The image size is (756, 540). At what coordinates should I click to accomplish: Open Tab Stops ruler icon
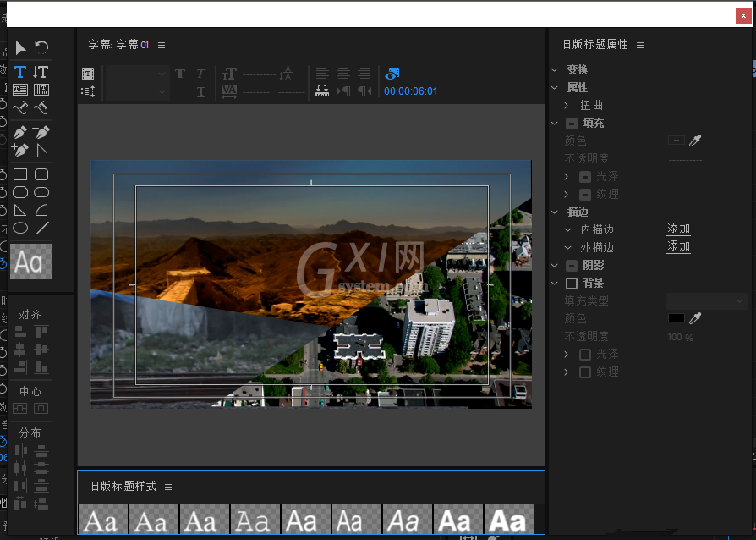(322, 91)
